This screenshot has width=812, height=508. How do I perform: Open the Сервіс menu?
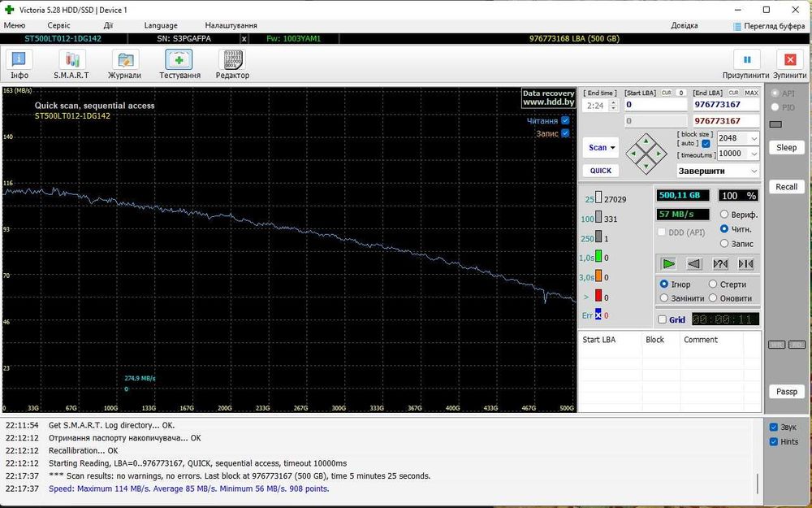(58, 26)
